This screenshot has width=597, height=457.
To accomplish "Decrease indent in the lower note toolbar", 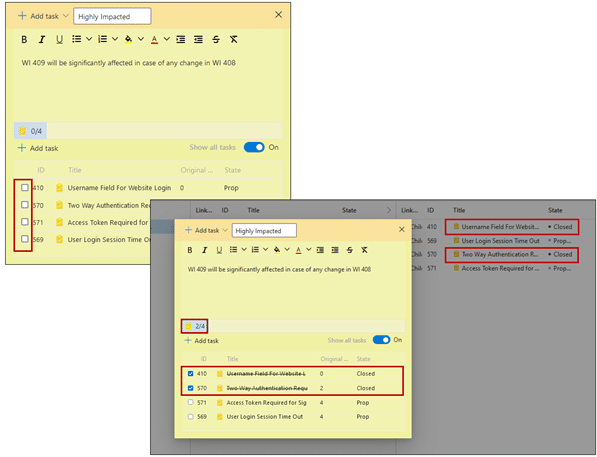I will [x=335, y=250].
